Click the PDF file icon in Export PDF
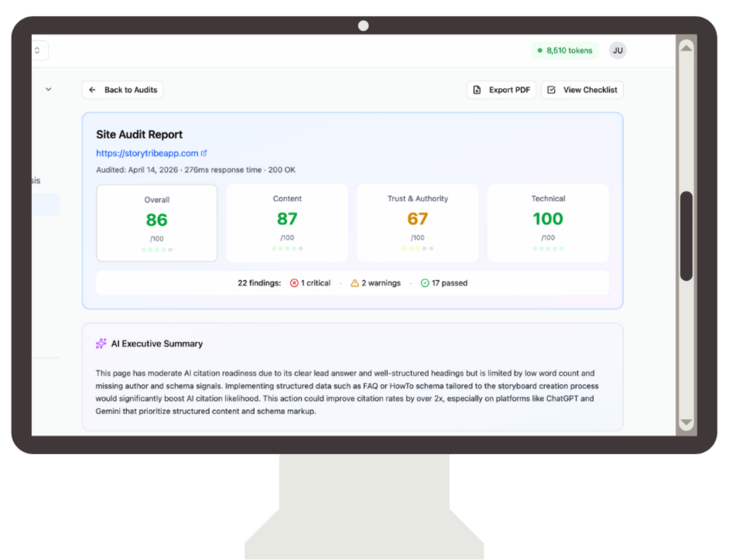 [478, 90]
